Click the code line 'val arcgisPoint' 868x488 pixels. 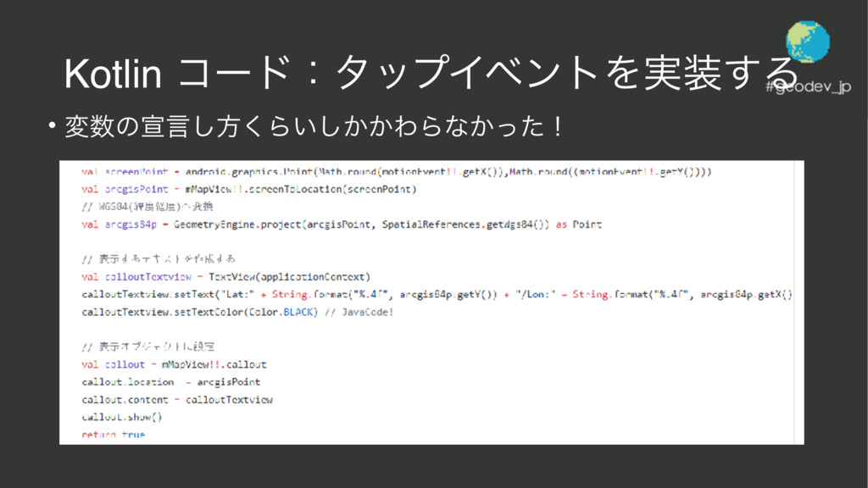249,189
